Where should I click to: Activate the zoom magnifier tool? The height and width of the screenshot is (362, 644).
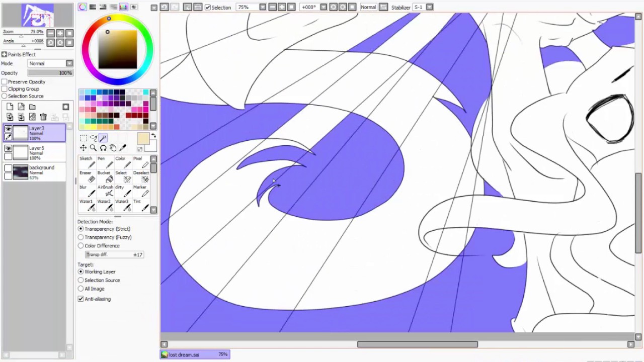(x=93, y=148)
